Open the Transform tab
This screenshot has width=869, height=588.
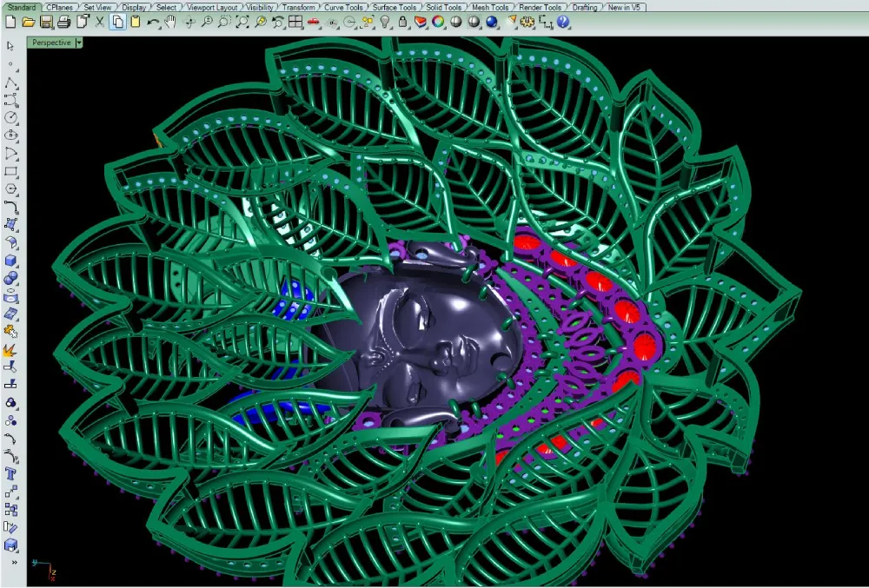click(299, 7)
